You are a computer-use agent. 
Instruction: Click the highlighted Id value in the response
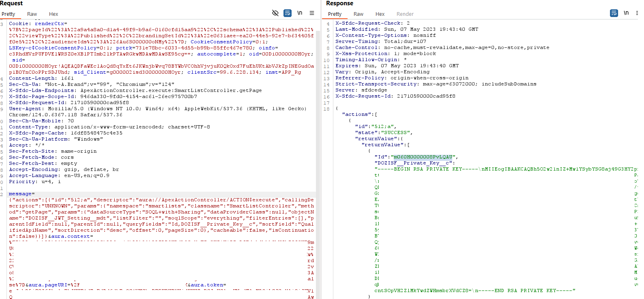[x=423, y=157]
